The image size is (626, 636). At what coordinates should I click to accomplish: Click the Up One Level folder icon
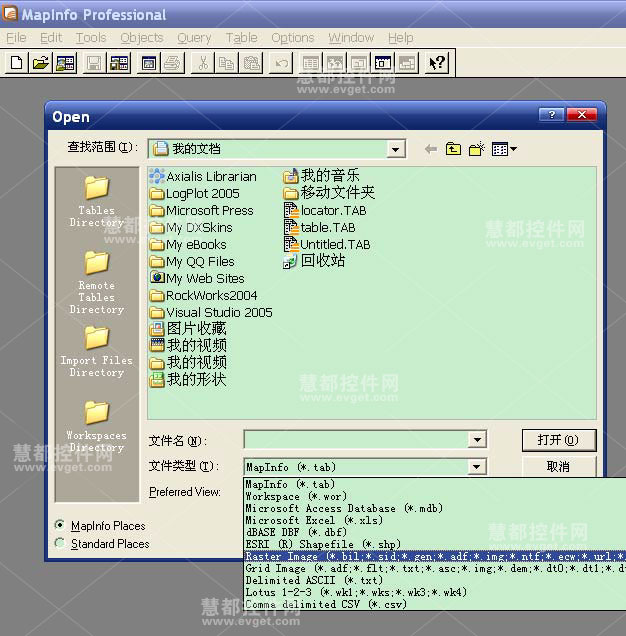coord(453,149)
